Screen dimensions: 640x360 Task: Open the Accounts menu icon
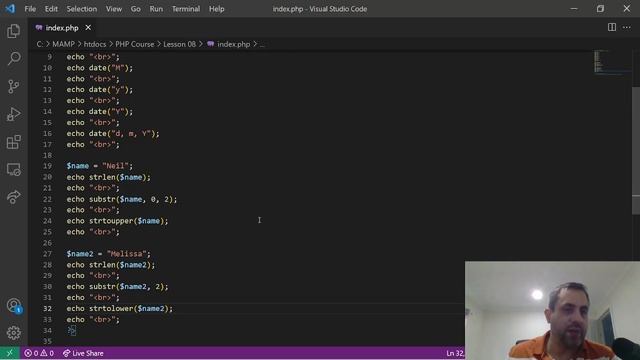coord(13,306)
